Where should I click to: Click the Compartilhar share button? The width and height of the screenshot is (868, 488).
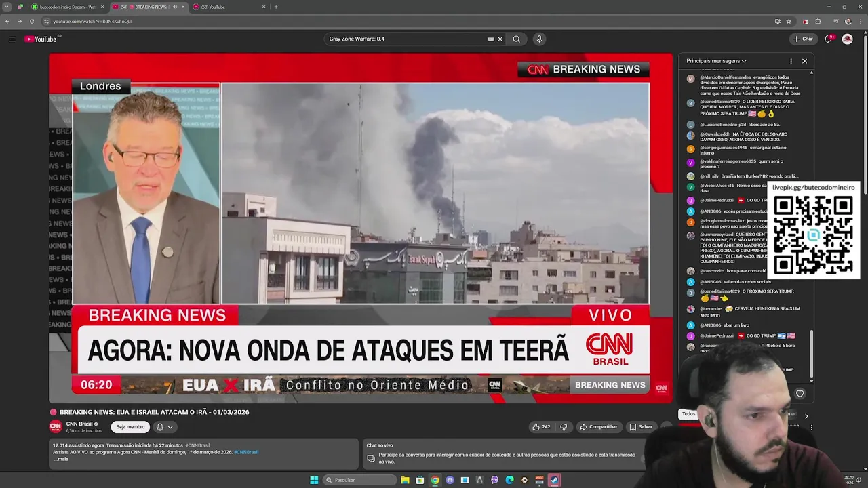coord(598,427)
